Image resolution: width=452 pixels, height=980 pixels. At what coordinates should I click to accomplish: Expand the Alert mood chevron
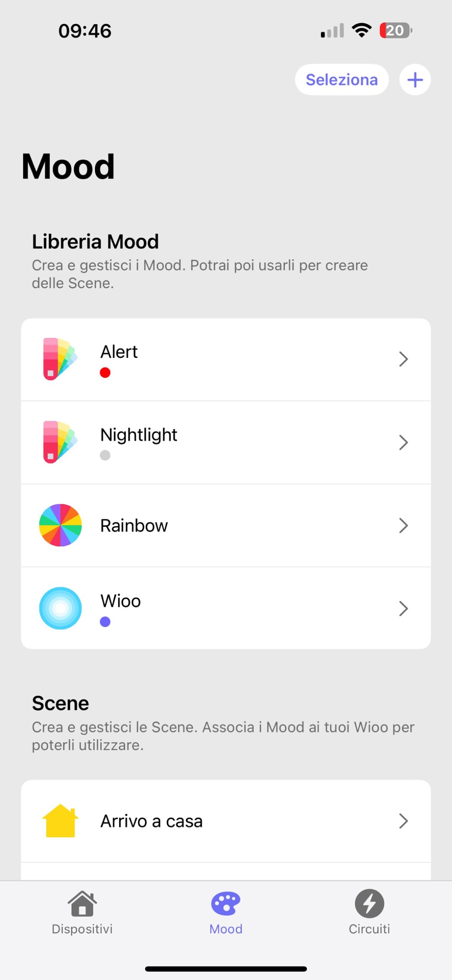(403, 359)
